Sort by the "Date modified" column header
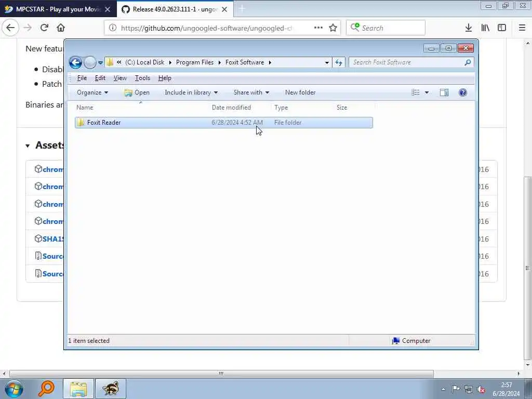 [231, 108]
